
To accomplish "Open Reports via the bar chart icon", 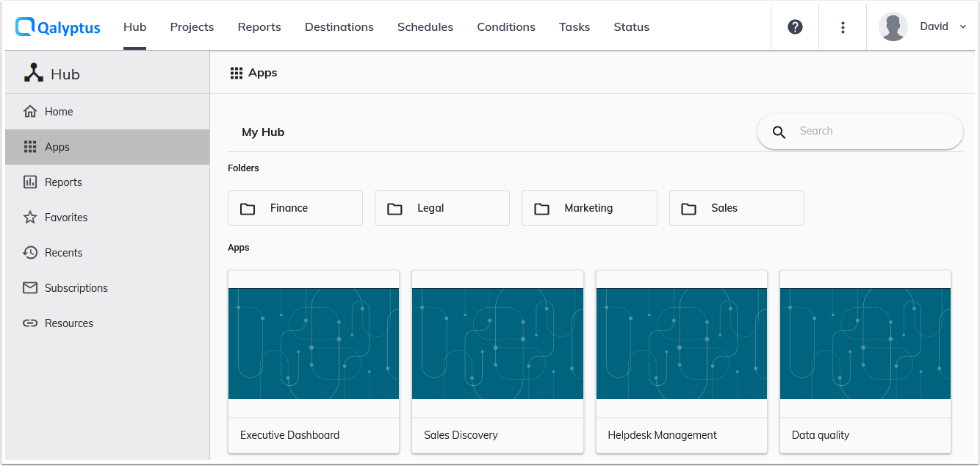I will (x=30, y=182).
